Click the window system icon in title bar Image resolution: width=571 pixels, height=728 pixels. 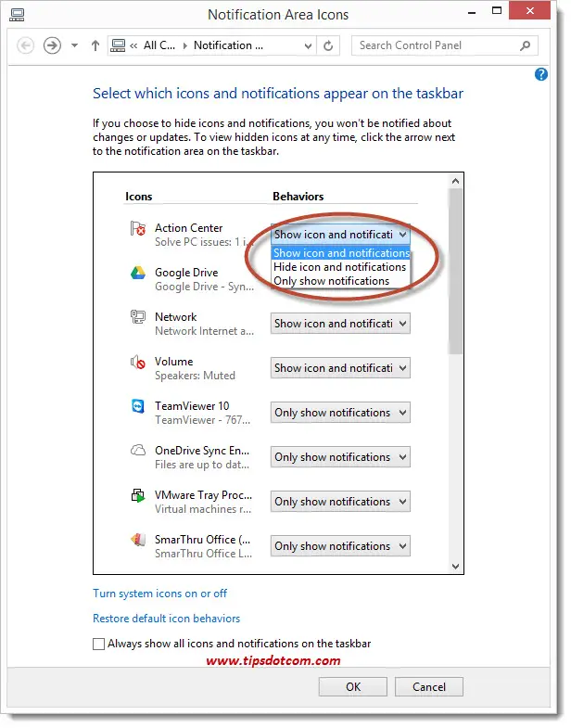tap(17, 15)
